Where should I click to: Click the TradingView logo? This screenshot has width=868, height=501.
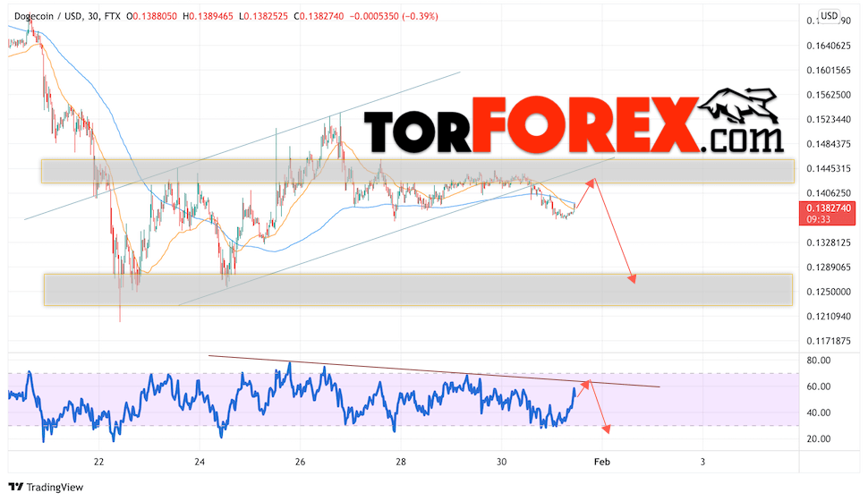46,488
